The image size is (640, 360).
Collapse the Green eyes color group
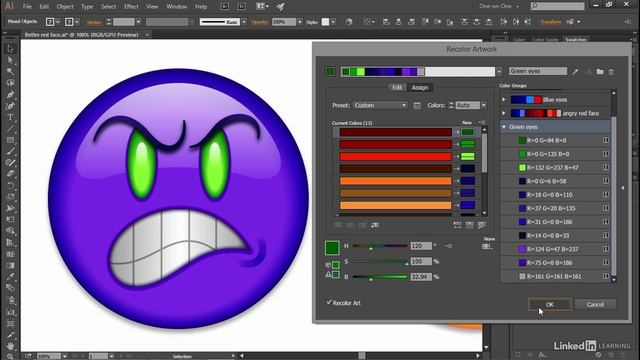pyautogui.click(x=504, y=127)
